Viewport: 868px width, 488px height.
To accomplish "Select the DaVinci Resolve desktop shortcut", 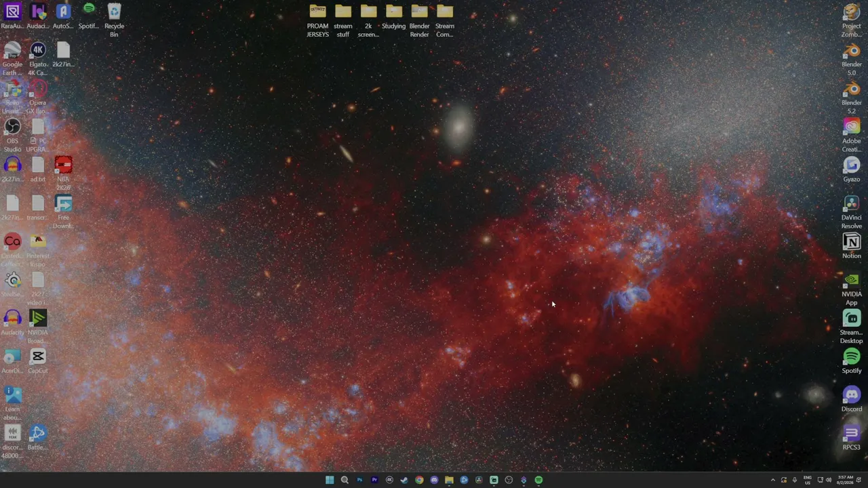I will (x=852, y=212).
